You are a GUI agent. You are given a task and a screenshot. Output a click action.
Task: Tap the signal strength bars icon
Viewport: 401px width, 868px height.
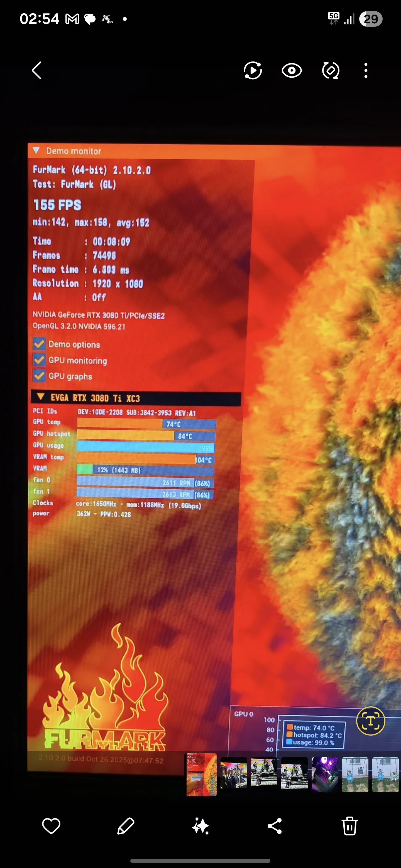(x=349, y=19)
